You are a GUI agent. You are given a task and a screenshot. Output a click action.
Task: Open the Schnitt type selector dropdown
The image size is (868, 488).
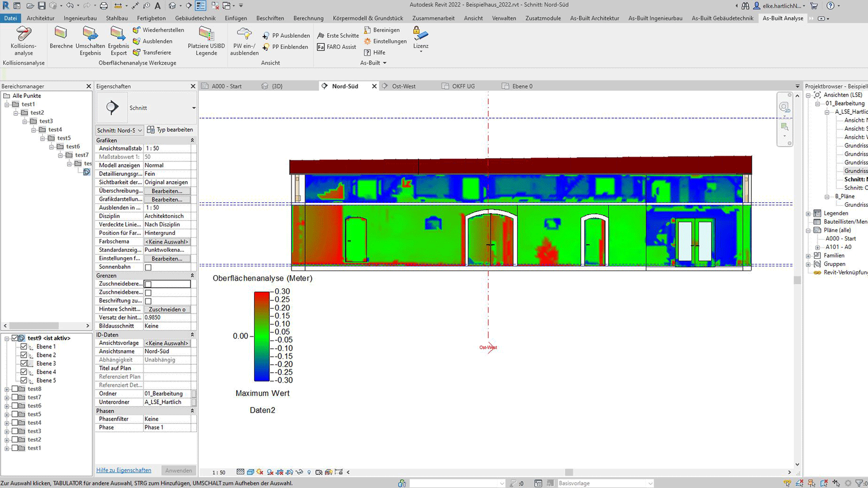[x=193, y=108]
